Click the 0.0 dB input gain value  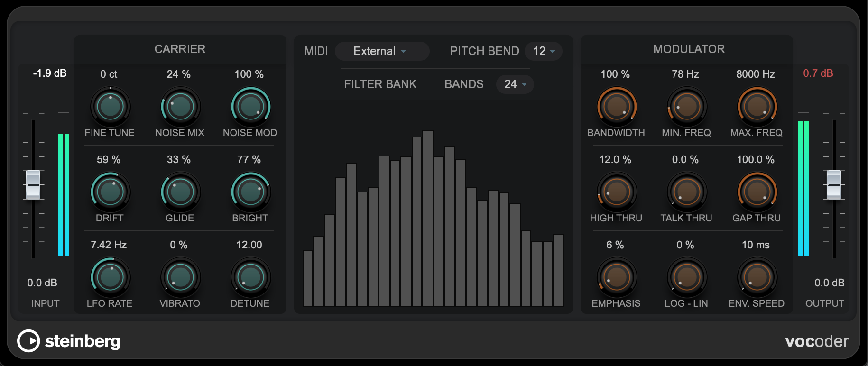click(x=42, y=283)
